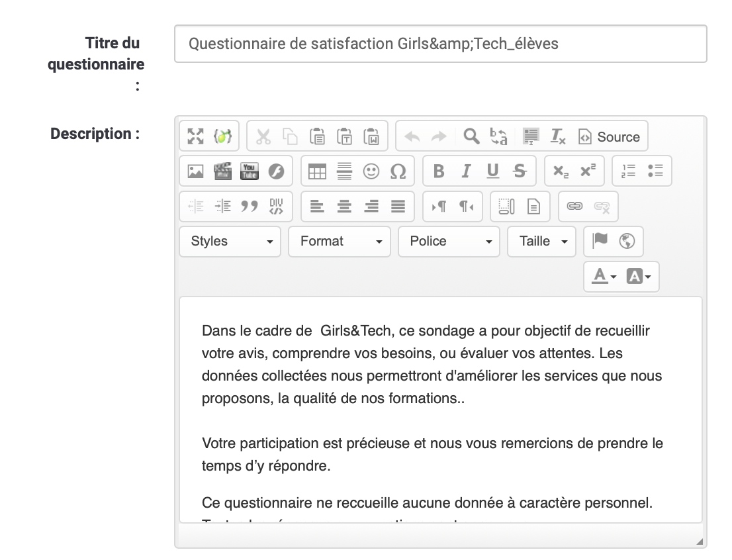Open the background color picker

click(639, 277)
